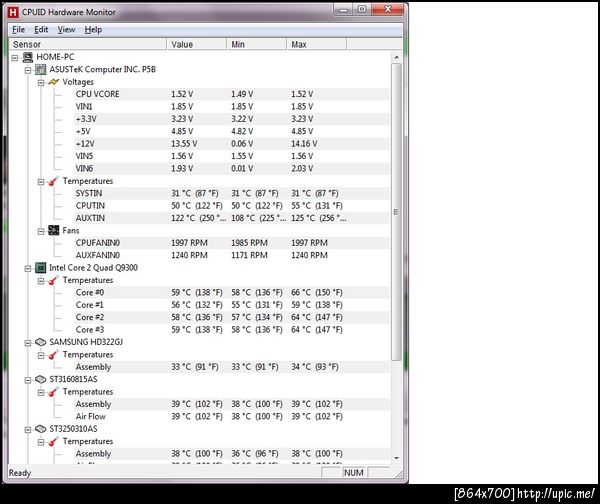Select the Core #1 temperature row

click(x=232, y=305)
